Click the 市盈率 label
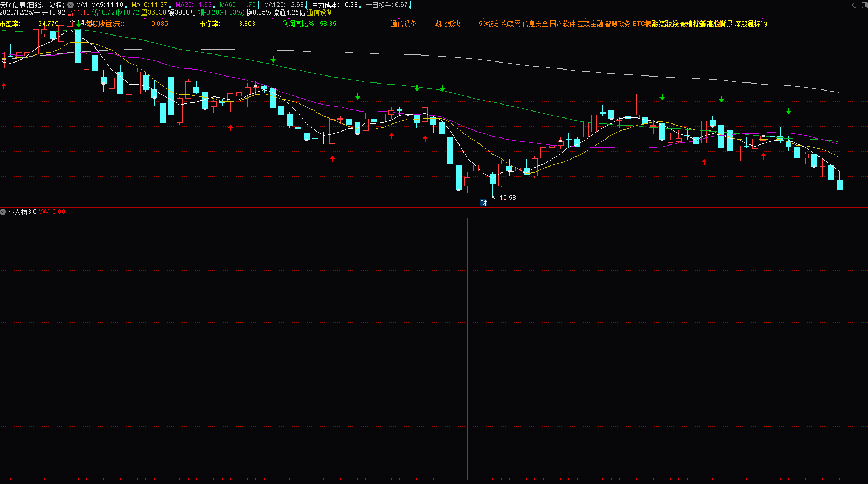The height and width of the screenshot is (484, 868). click(10, 24)
